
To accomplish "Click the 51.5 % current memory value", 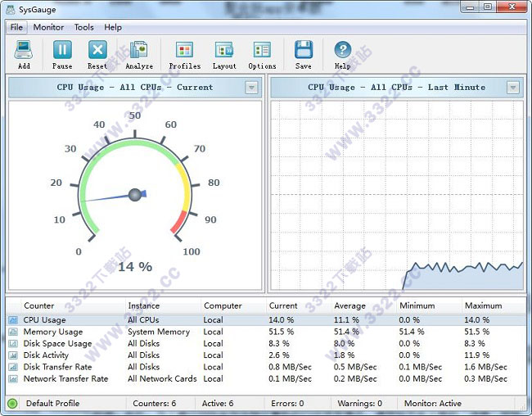I will tap(282, 332).
